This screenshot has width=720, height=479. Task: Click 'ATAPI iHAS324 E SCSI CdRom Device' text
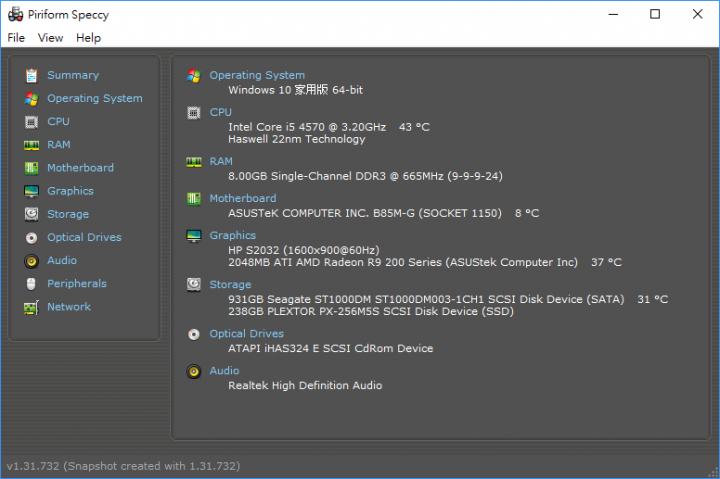coord(331,349)
